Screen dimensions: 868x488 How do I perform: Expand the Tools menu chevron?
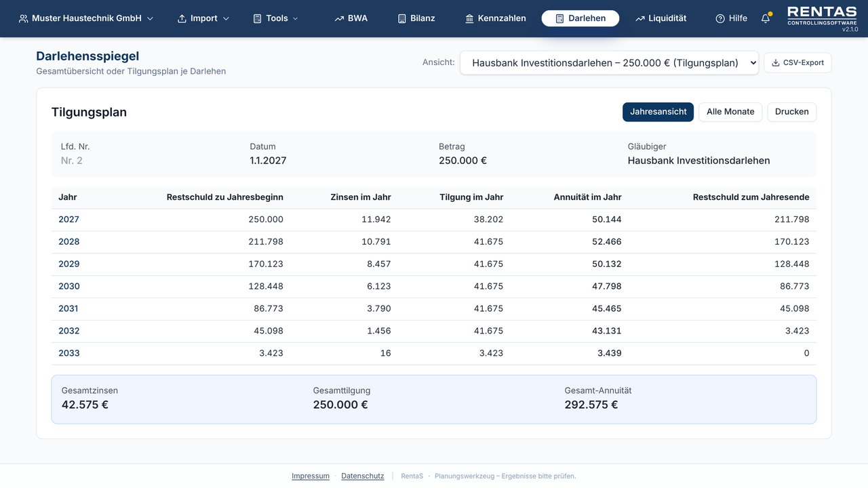pyautogui.click(x=296, y=19)
